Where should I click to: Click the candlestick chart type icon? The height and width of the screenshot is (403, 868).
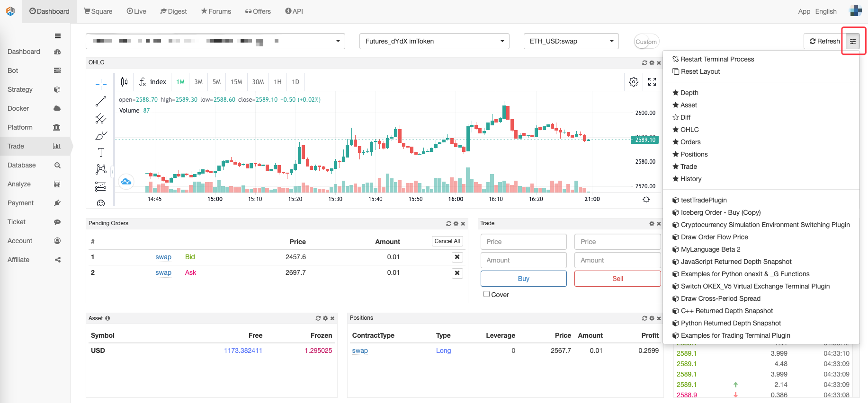(124, 82)
